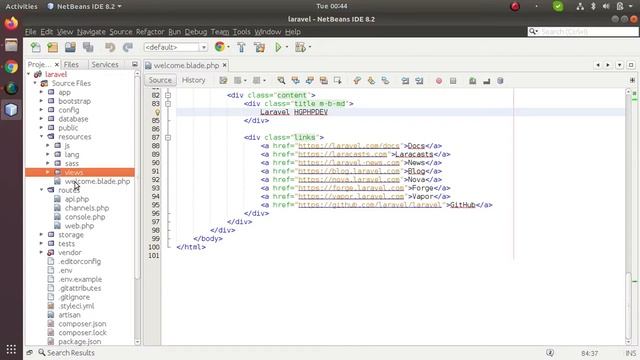The height and width of the screenshot is (360, 640).
Task: Open Google Chrome from the Ubuntu dock
Action: (11, 67)
